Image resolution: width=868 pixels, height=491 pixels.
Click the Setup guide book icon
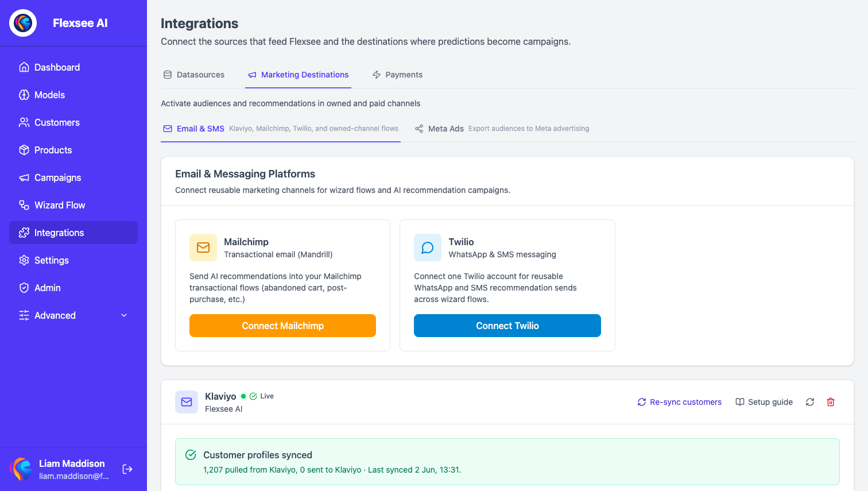coord(740,402)
